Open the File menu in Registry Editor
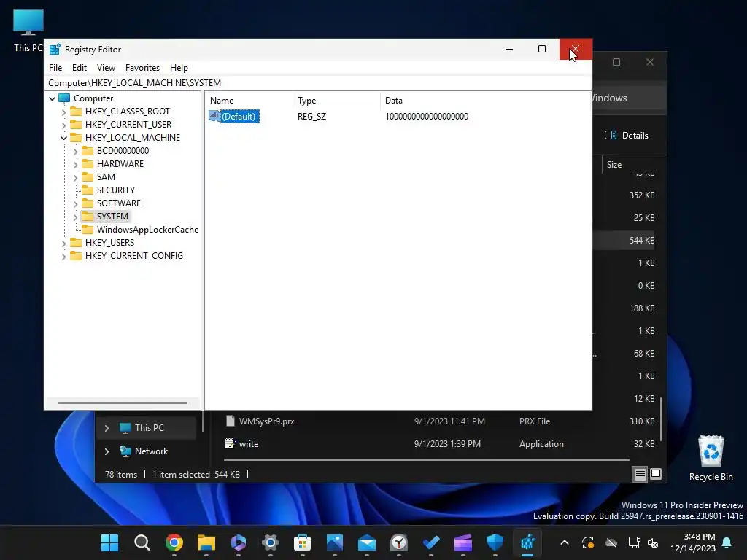 tap(55, 68)
